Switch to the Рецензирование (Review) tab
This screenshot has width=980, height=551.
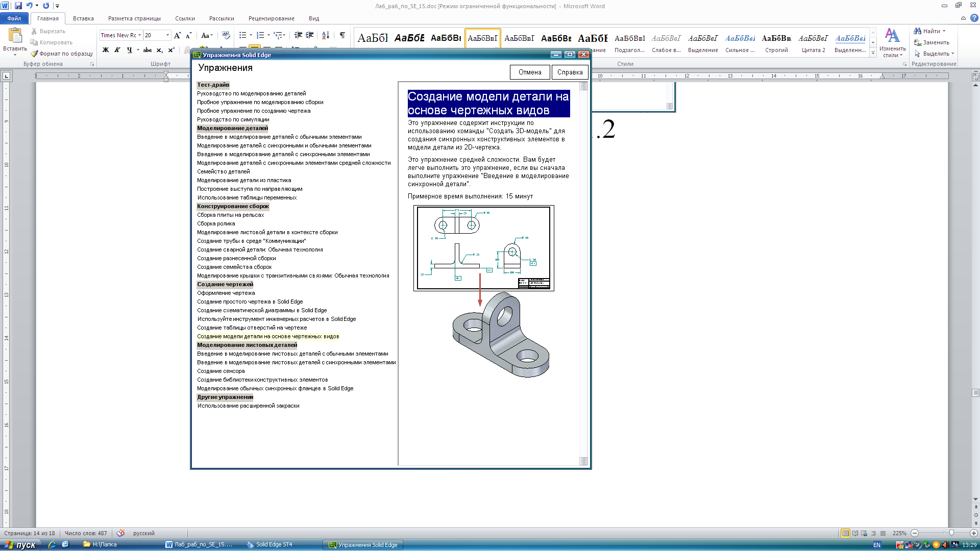tap(271, 18)
